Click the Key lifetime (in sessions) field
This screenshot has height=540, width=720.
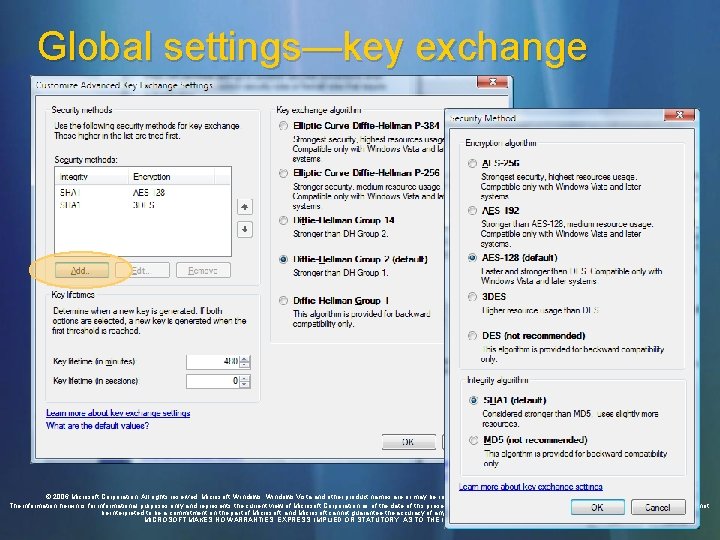213,381
